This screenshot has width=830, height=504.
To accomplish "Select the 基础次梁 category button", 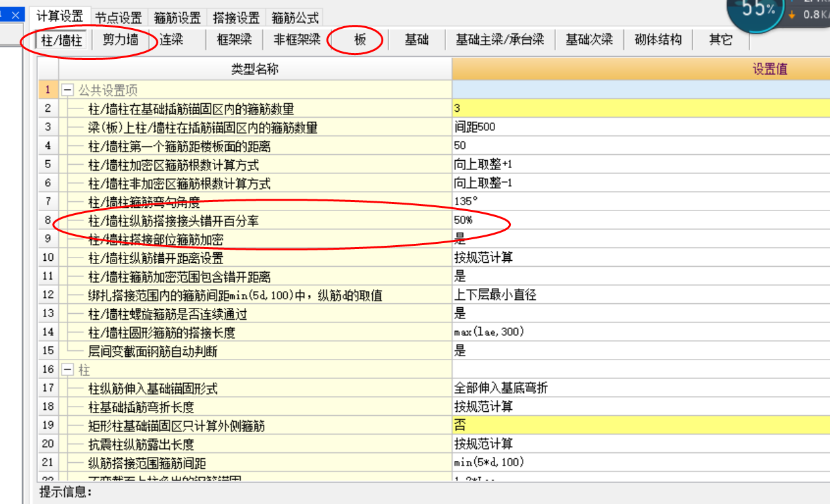I will coord(589,40).
